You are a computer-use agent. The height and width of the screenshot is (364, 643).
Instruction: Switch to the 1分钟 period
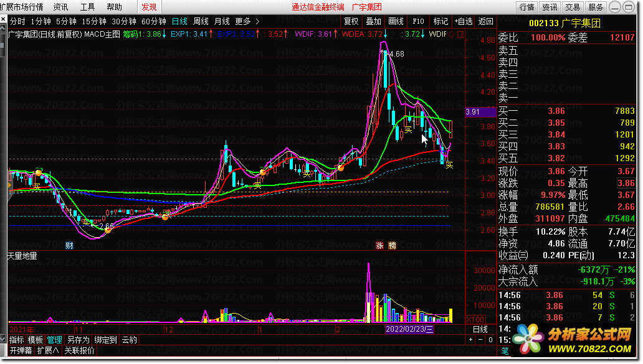pyautogui.click(x=40, y=21)
